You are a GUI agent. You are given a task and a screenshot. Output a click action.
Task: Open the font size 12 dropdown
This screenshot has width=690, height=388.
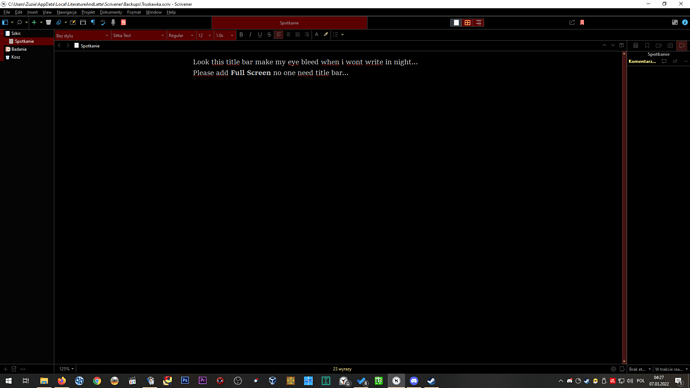[x=204, y=35]
